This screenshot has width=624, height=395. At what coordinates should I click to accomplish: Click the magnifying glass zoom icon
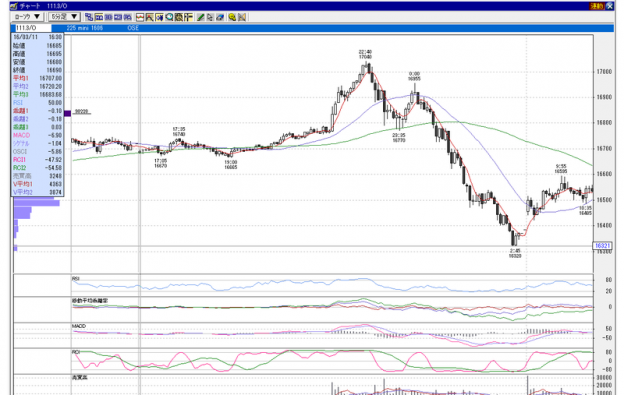pyautogui.click(x=169, y=17)
